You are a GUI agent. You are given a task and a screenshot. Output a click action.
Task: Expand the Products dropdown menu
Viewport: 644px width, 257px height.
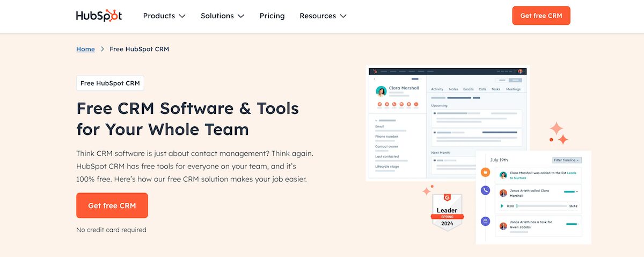[164, 16]
